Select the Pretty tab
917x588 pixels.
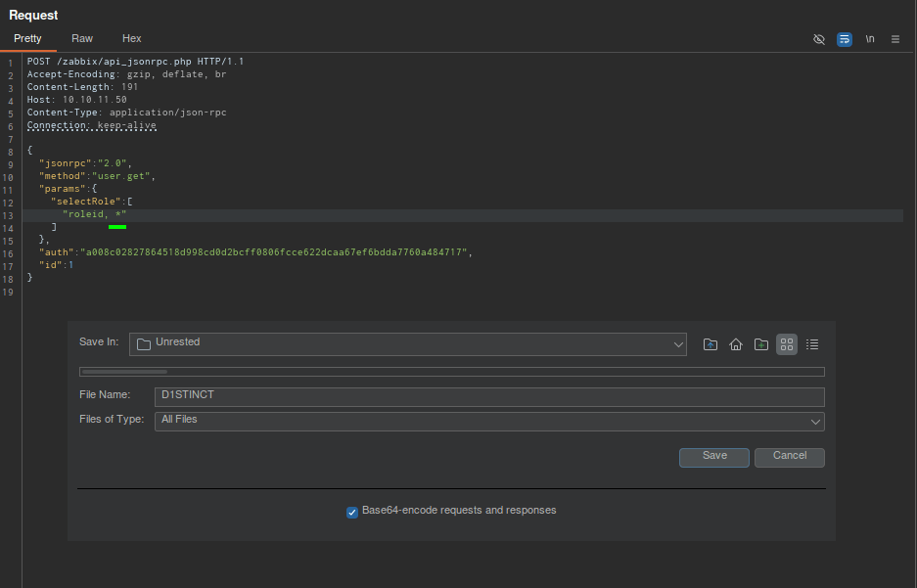(x=28, y=38)
